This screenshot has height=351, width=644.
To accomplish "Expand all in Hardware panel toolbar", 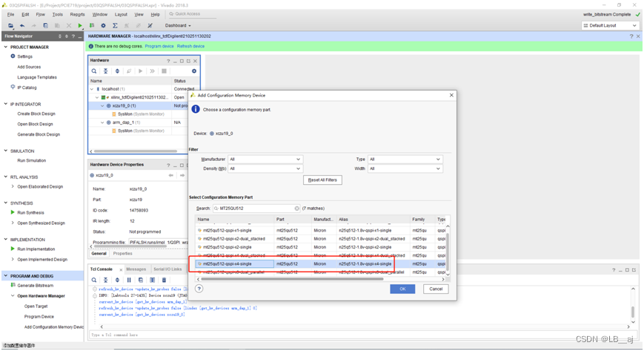I will (117, 71).
